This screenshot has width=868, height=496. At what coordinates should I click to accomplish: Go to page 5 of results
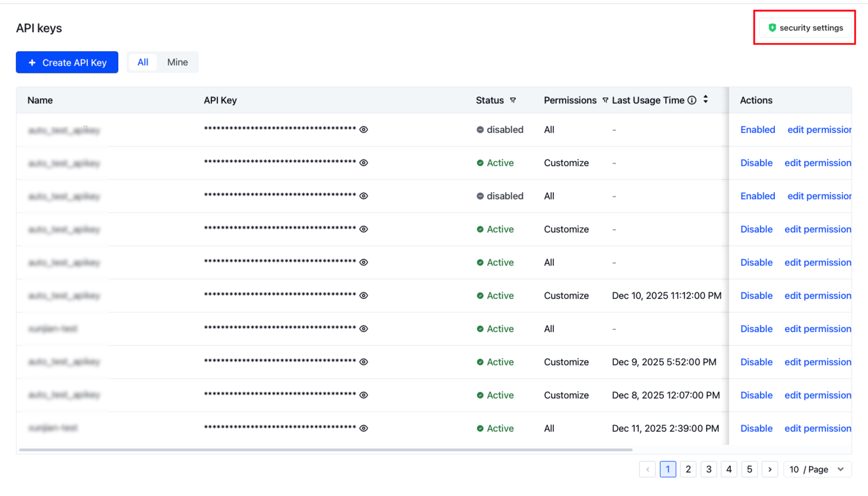[749, 469]
